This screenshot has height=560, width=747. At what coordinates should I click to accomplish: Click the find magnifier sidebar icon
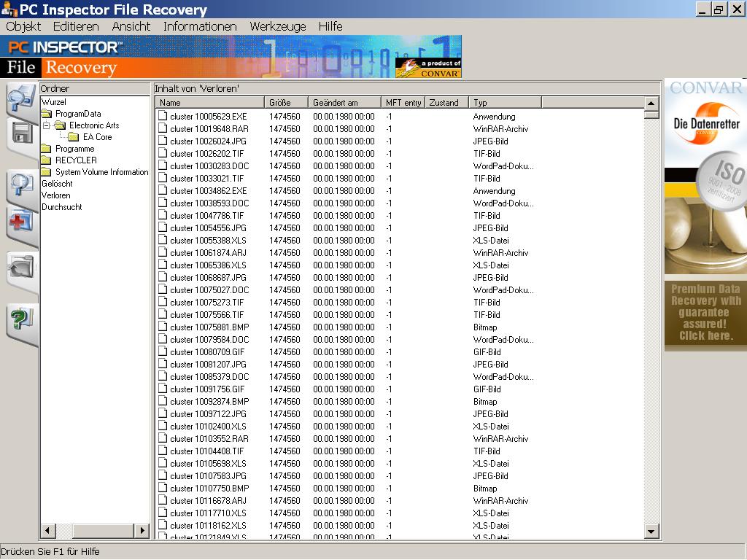pyautogui.click(x=21, y=186)
